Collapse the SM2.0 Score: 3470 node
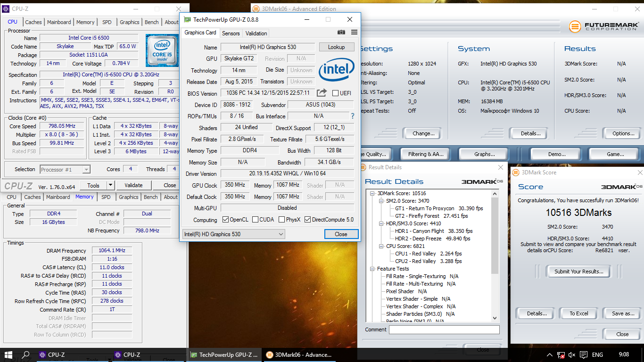644x362 pixels. point(381,201)
